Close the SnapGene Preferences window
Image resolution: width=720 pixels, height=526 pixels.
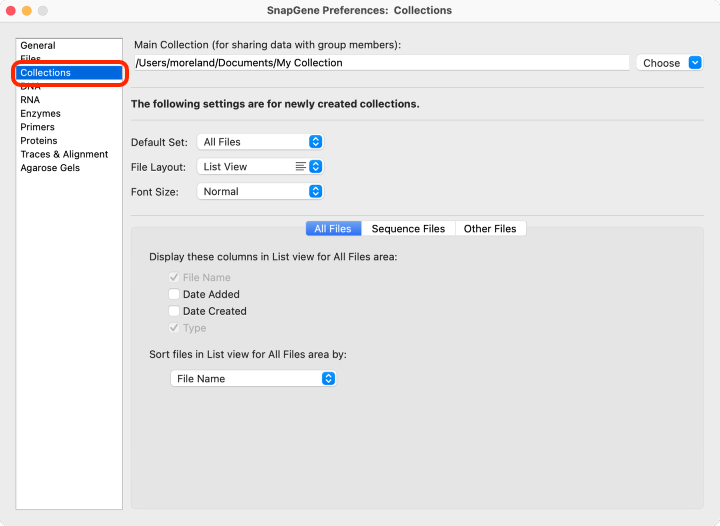[11, 11]
